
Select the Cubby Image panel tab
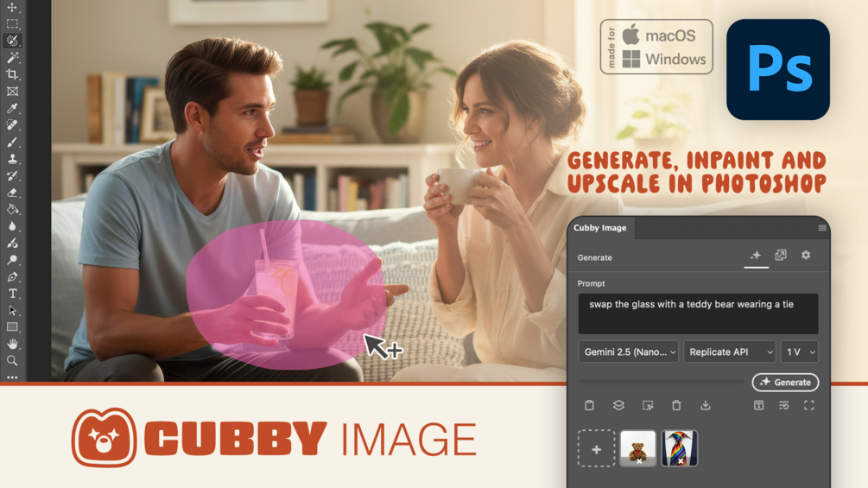[600, 228]
